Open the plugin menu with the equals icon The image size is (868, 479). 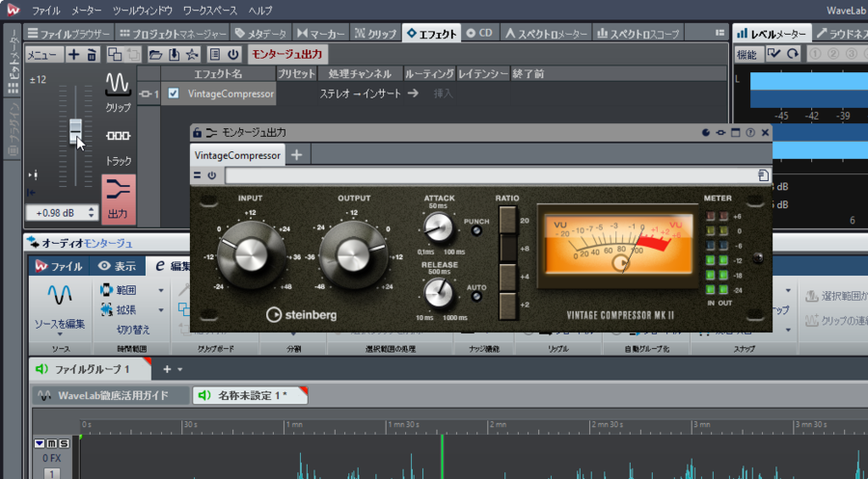pyautogui.click(x=197, y=175)
